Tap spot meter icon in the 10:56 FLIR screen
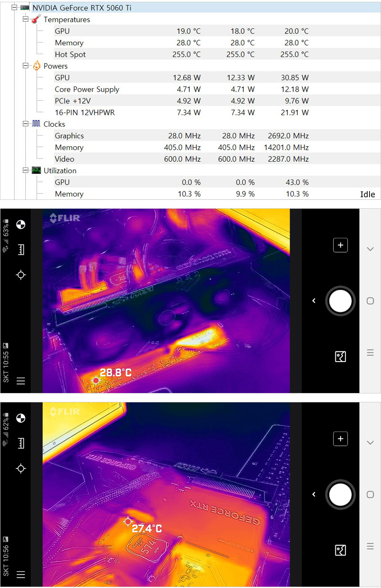This screenshot has width=381, height=588. click(x=21, y=468)
